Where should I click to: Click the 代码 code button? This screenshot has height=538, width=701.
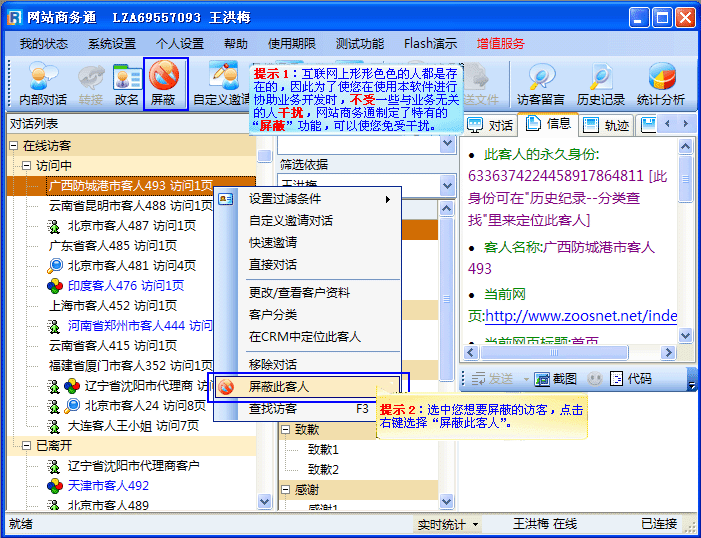[x=630, y=379]
